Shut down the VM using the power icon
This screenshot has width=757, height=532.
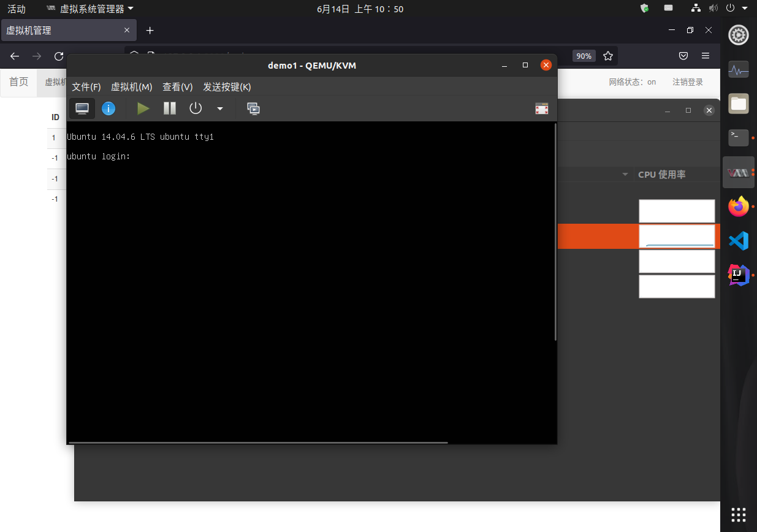coord(196,108)
